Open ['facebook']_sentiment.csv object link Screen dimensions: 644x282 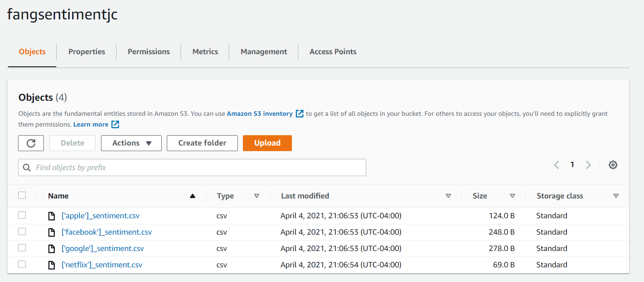(107, 232)
